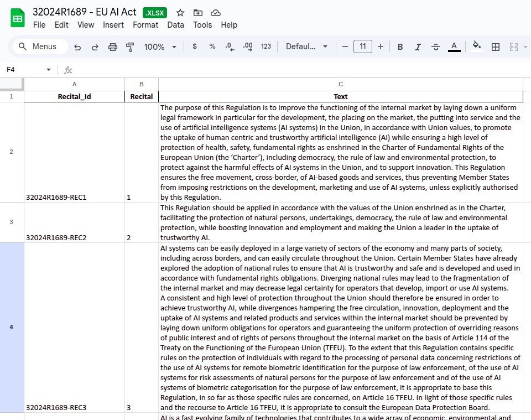Open the Edit menu
Screen dimensions: 531x420
[61, 25]
